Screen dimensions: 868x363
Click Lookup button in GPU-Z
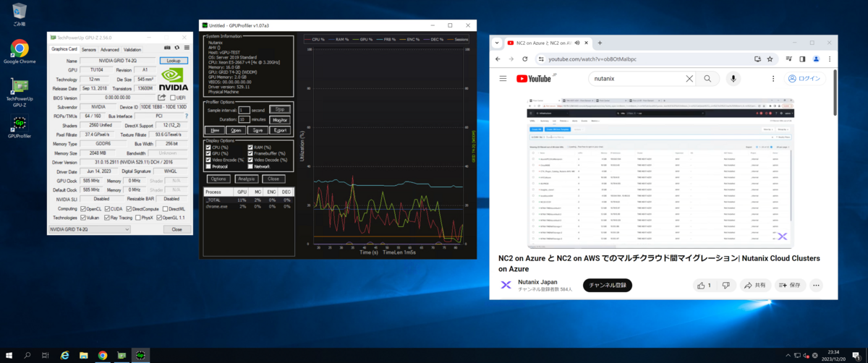pos(173,61)
